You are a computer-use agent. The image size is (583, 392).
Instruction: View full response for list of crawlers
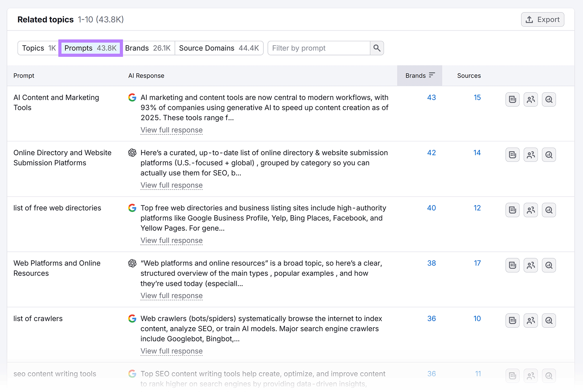tap(172, 351)
